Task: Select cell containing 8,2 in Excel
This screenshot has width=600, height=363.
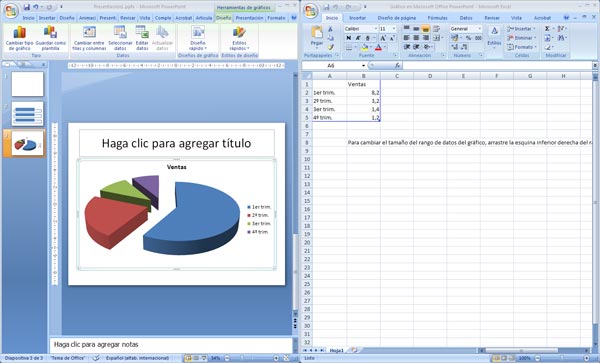Action: point(364,93)
